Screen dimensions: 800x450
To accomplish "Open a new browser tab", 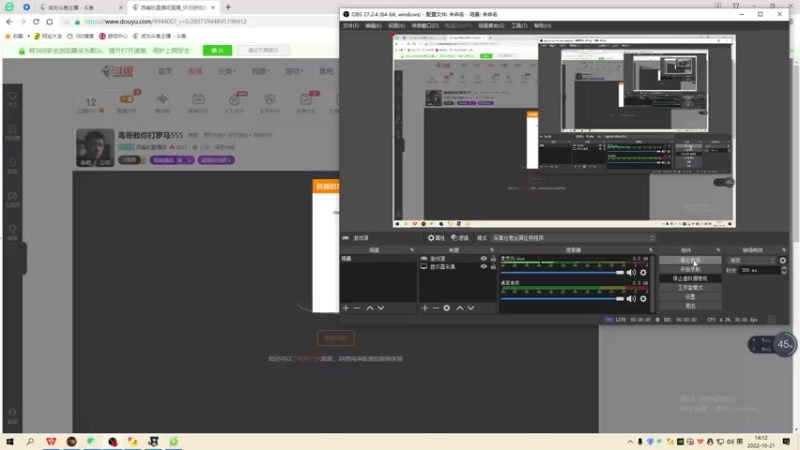I will point(228,7).
